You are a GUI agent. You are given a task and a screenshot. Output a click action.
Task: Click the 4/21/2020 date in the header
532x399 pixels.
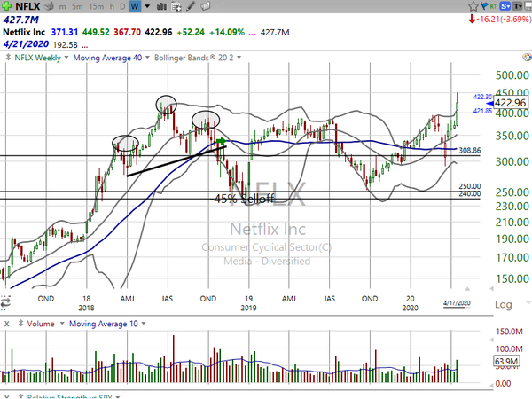click(x=26, y=44)
